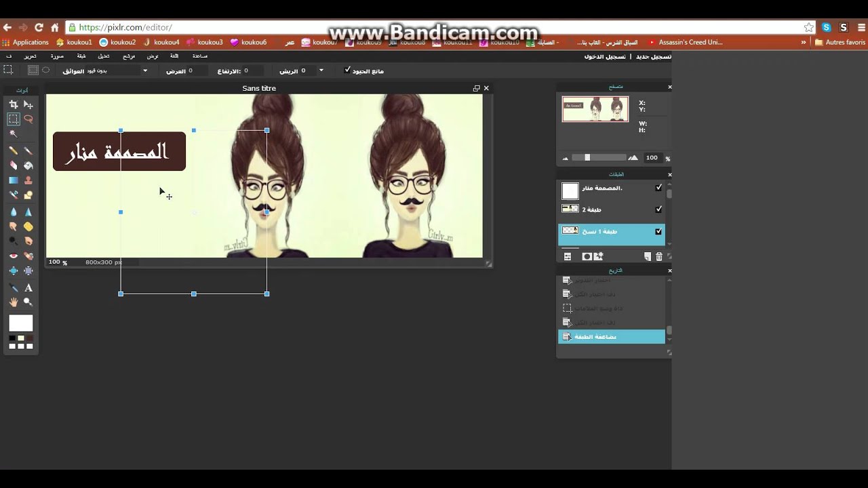The image size is (868, 488).
Task: Open the مساعدة menu
Action: tap(200, 56)
